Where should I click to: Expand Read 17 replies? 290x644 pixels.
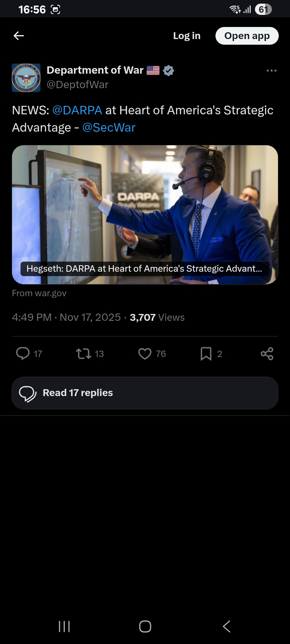tap(145, 393)
